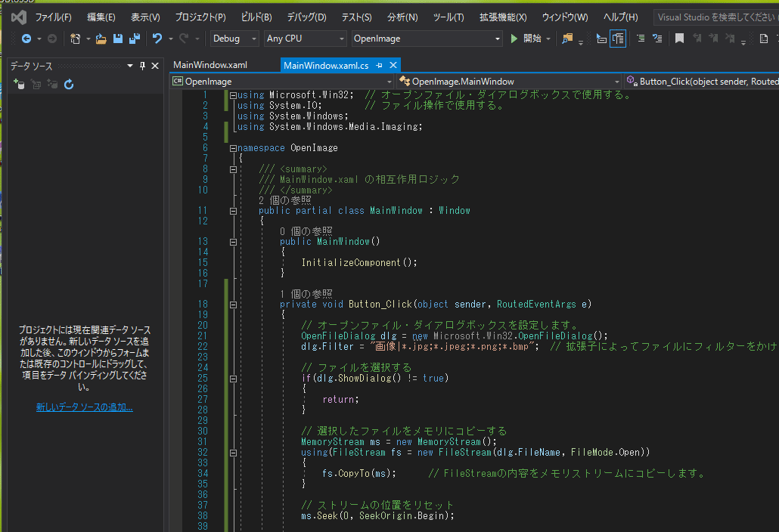
Task: Open the Button_Click member dropdown
Action: (702, 82)
